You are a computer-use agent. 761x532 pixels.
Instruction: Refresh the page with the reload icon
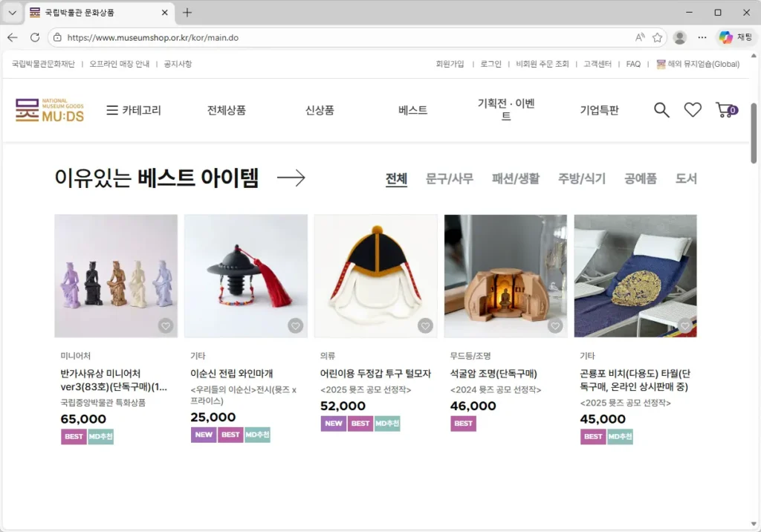pos(34,37)
